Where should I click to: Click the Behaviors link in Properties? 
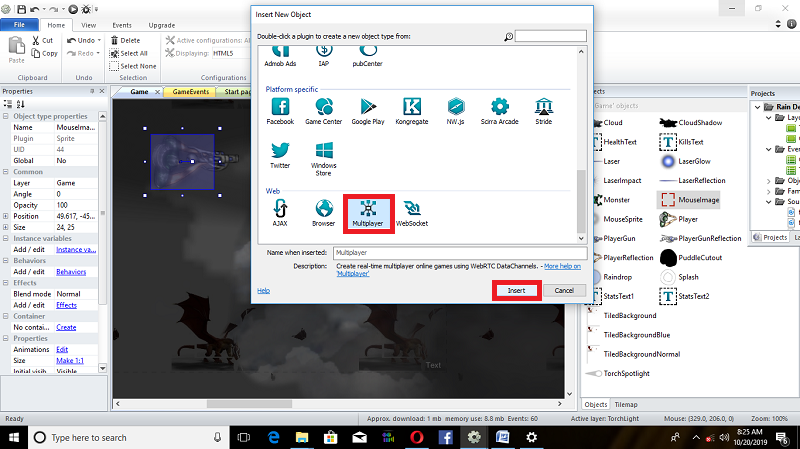(71, 272)
